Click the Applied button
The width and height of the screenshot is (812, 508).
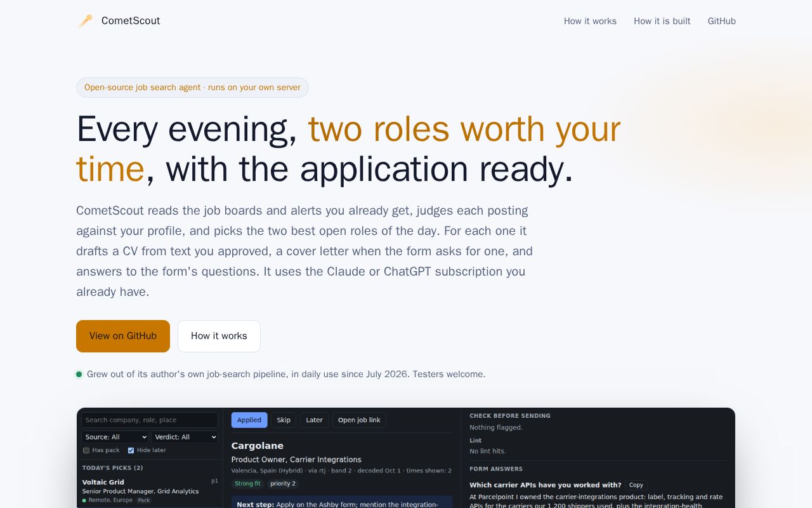(249, 420)
